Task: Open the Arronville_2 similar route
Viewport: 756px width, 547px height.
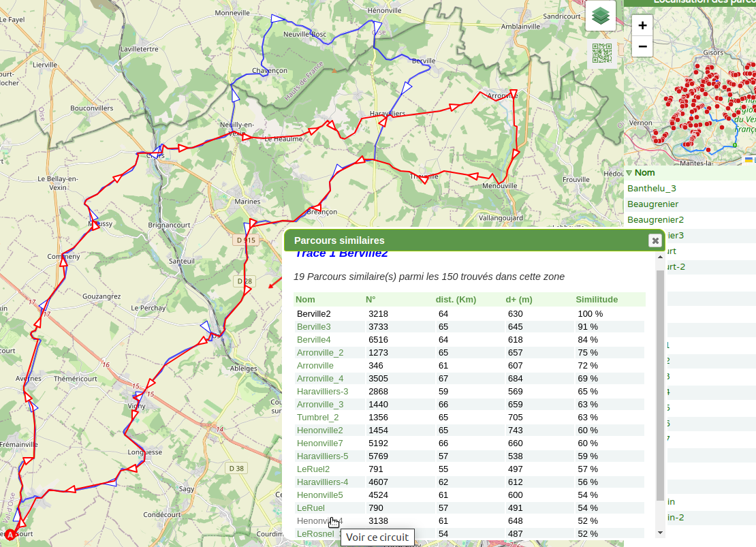Action: click(320, 353)
